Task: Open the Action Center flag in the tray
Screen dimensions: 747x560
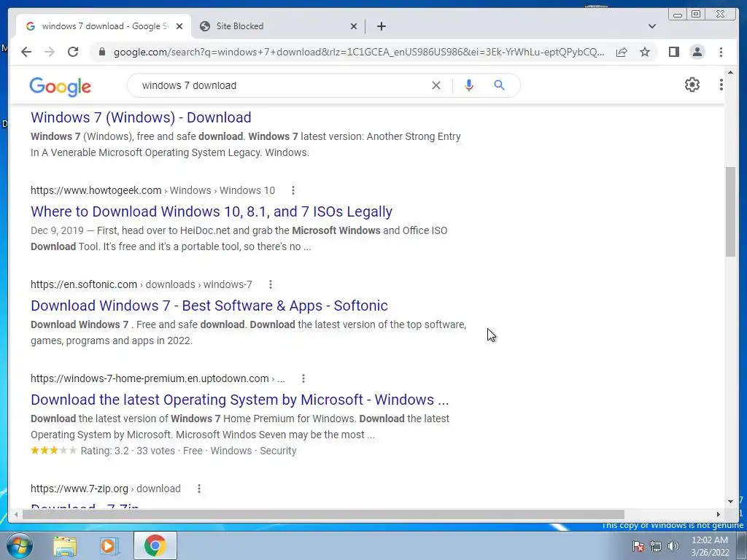Action: tap(638, 546)
